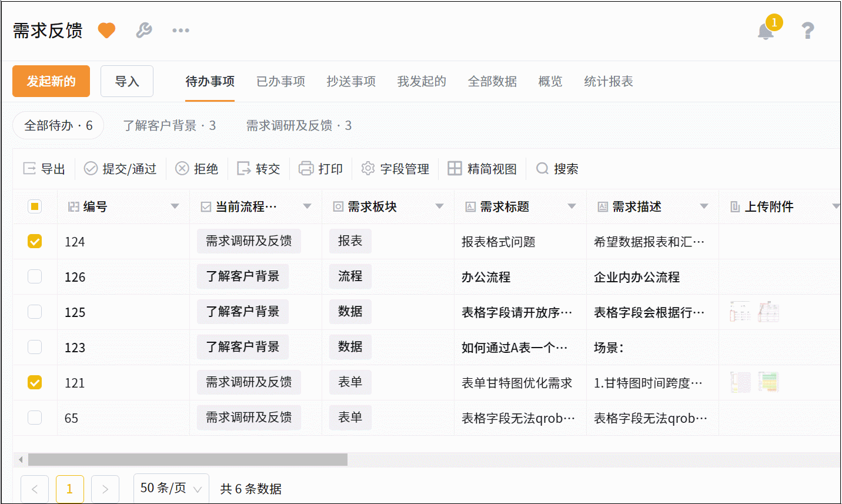Toggle the select-all header checkbox
This screenshot has height=504, width=842.
pyautogui.click(x=35, y=206)
